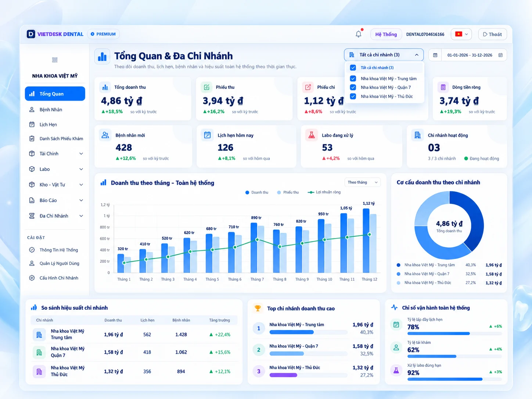This screenshot has height=399, width=532.
Task: Click the Tỷ lệ tái khám person icon
Action: coord(396,347)
